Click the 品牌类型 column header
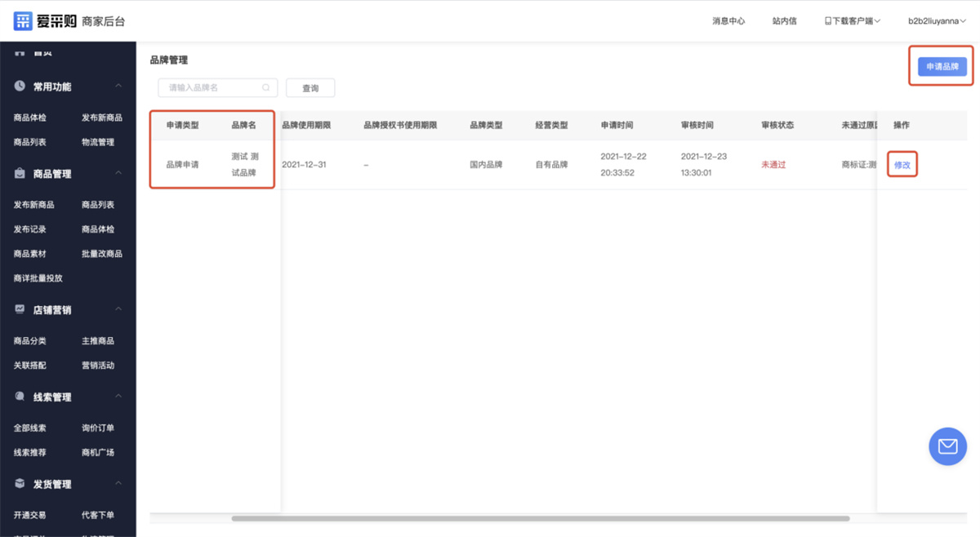980x537 pixels. tap(486, 125)
